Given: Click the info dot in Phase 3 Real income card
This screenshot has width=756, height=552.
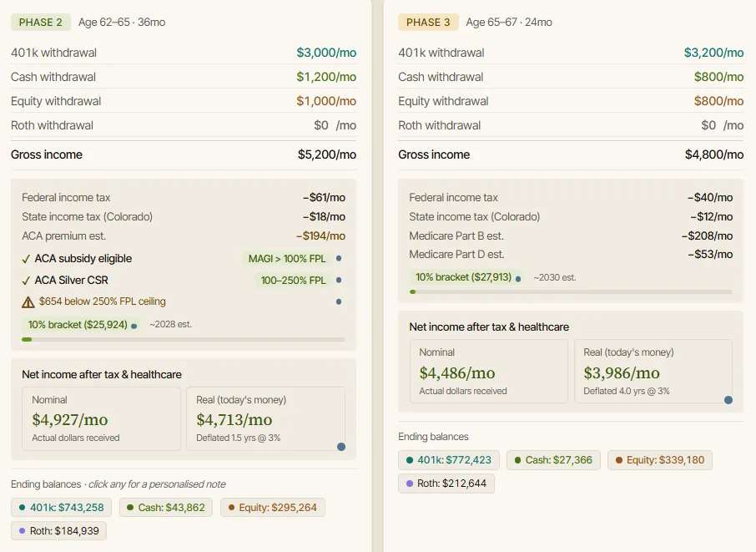Looking at the screenshot, I should [728, 400].
